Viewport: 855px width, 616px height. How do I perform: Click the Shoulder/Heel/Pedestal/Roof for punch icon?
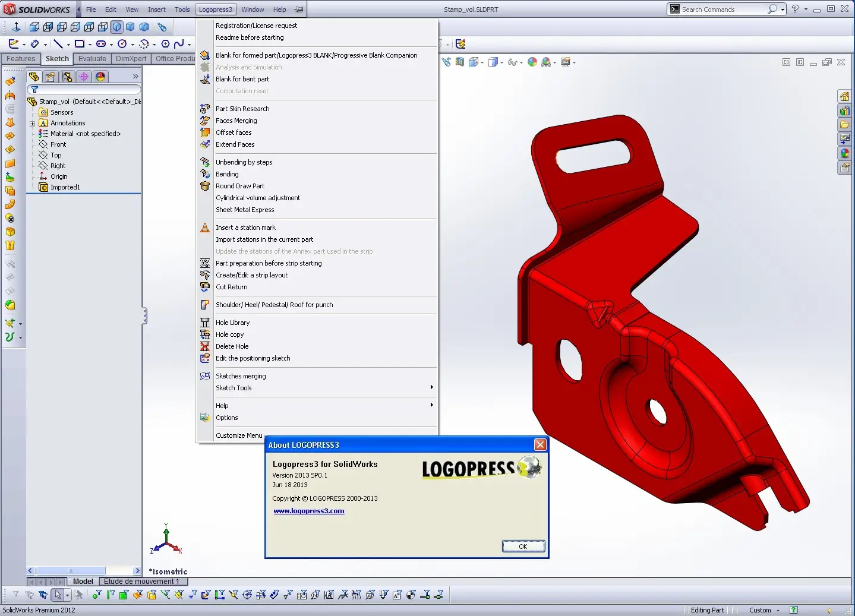pos(205,305)
